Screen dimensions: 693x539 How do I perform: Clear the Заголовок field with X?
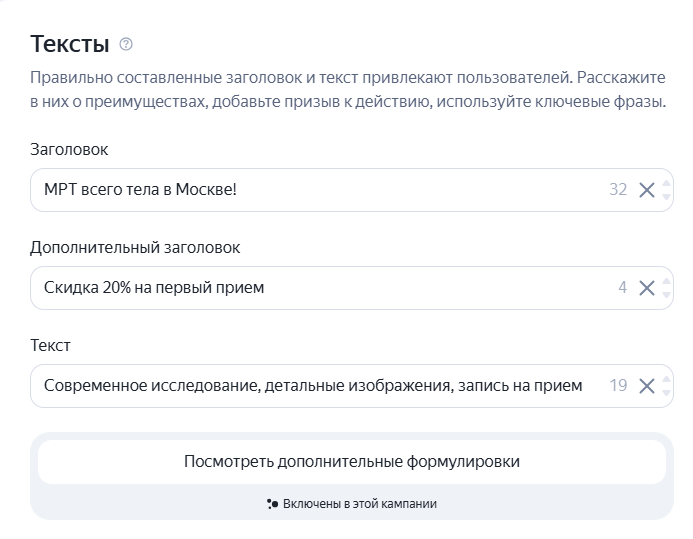[646, 190]
